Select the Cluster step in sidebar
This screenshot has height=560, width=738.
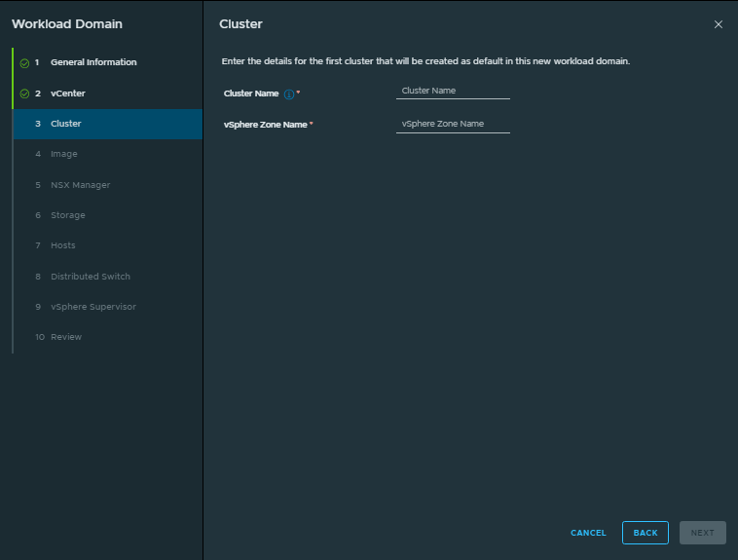pos(66,124)
